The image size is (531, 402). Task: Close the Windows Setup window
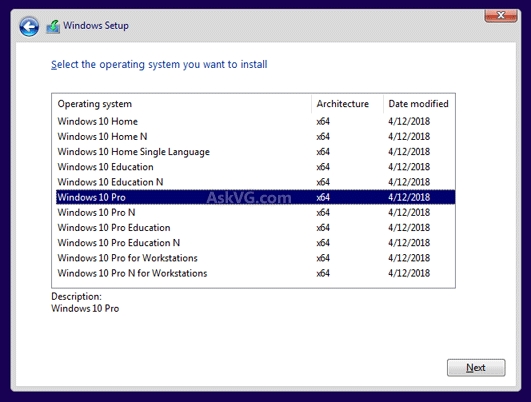501,15
